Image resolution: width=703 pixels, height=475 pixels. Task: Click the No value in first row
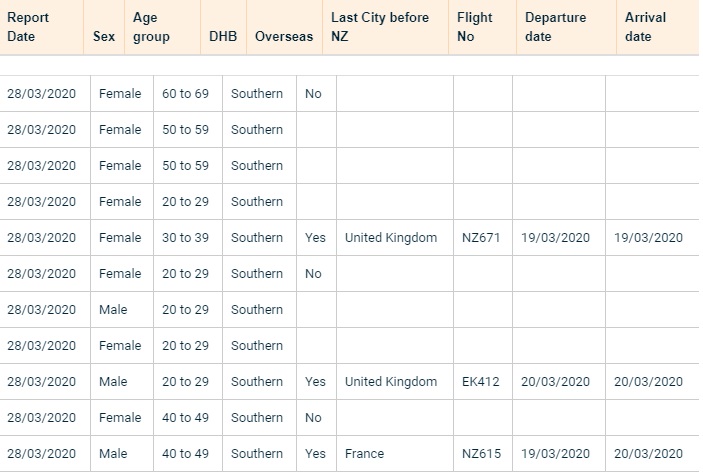(316, 94)
